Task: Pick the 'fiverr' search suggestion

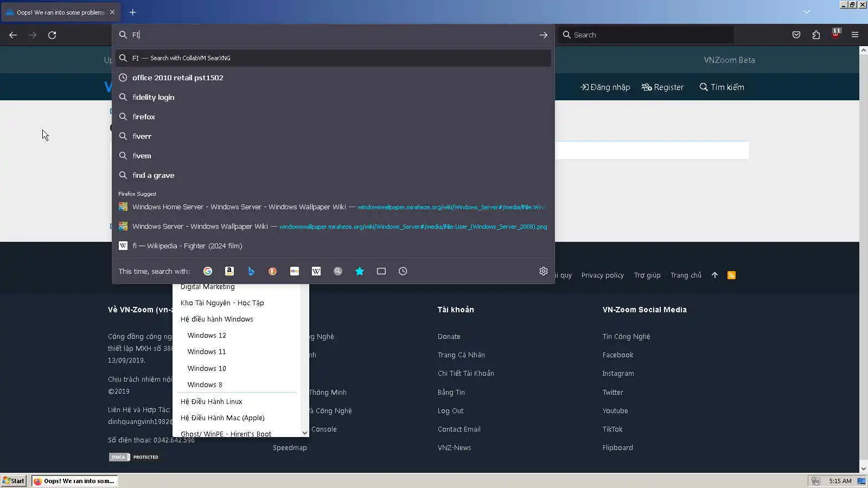Action: pos(333,136)
